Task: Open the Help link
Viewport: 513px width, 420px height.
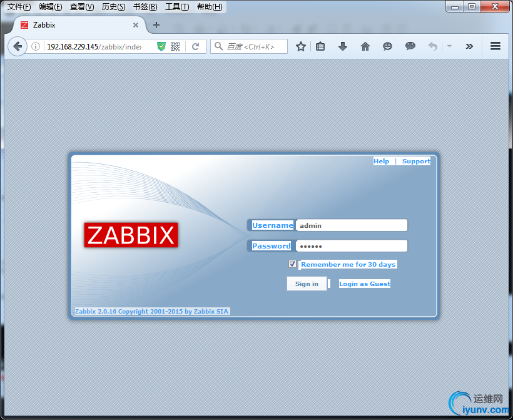Action: pos(381,161)
